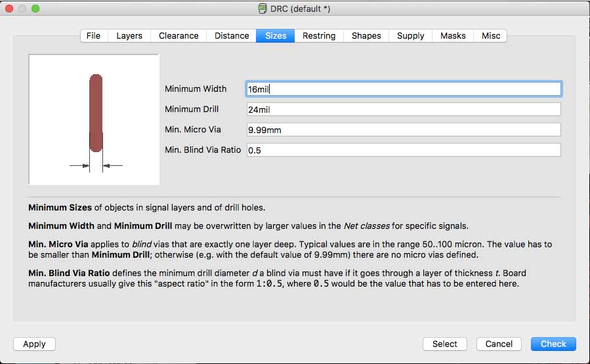Focus the Min. Blind Via Ratio field

(x=404, y=150)
